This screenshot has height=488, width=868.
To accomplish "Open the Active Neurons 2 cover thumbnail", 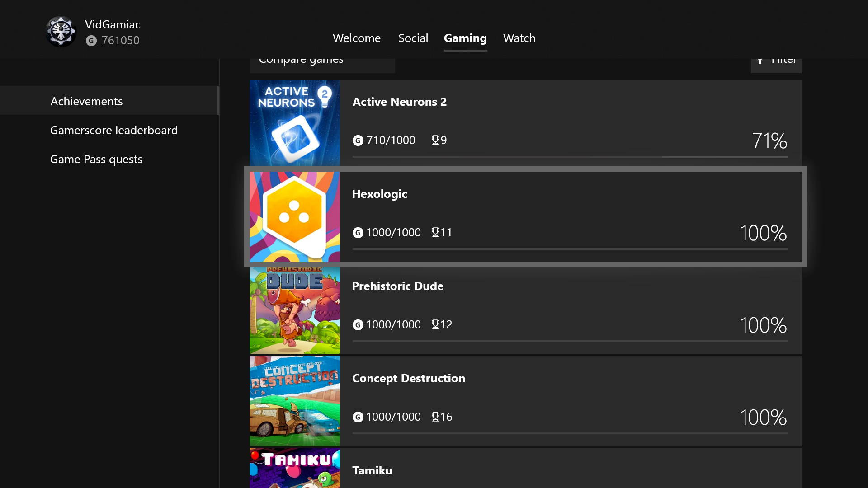I will (294, 123).
